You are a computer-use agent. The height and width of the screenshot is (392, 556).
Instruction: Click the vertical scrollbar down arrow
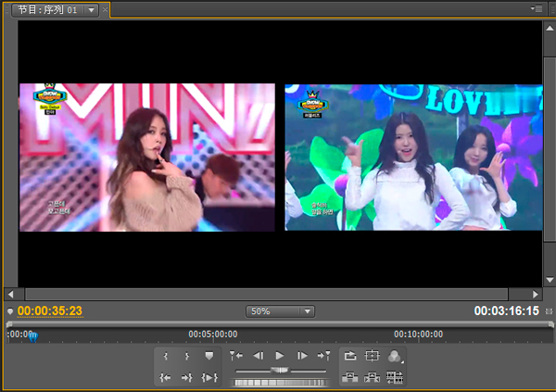tap(550, 280)
